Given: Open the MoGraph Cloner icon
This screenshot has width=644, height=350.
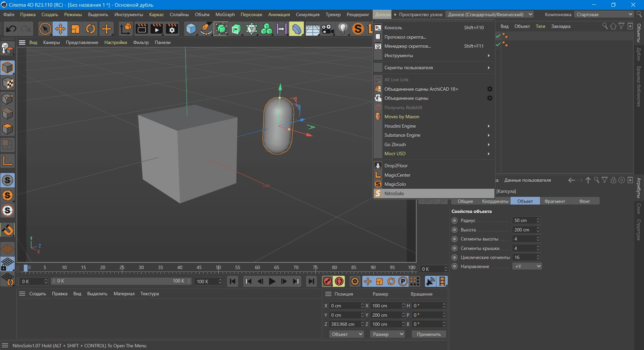Looking at the screenshot, I should point(267,29).
